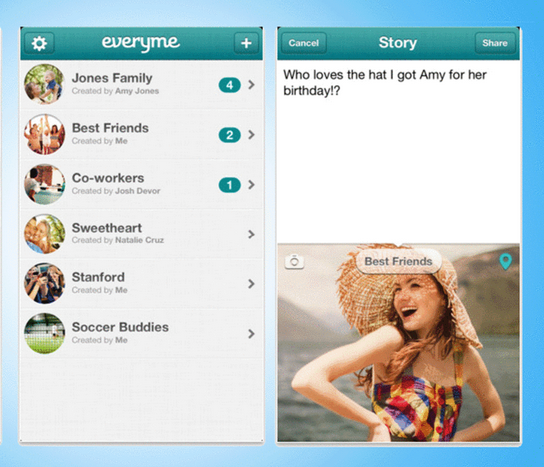Expand Soccer Buddies with its chevron
The height and width of the screenshot is (467, 544).
252,334
